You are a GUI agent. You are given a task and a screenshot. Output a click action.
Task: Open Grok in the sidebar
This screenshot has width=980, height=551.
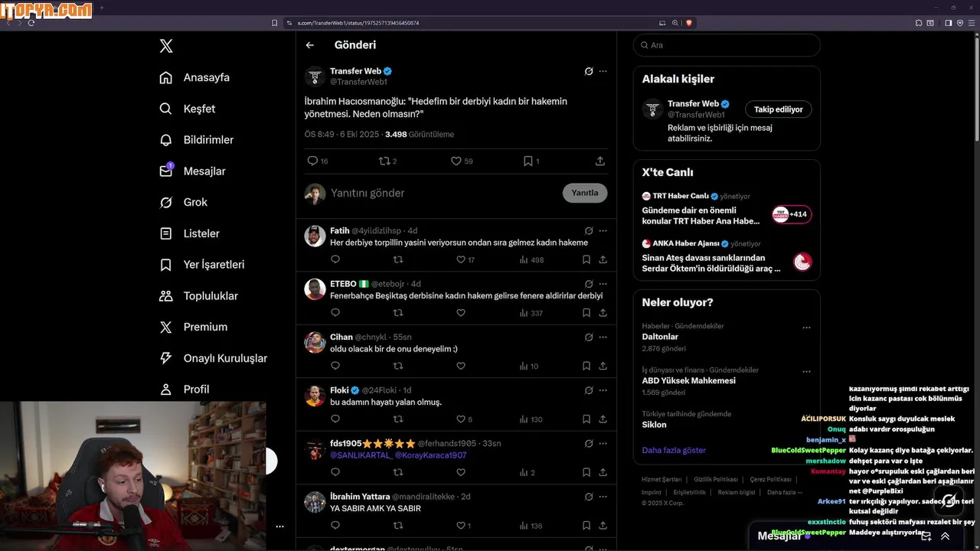pos(183,202)
